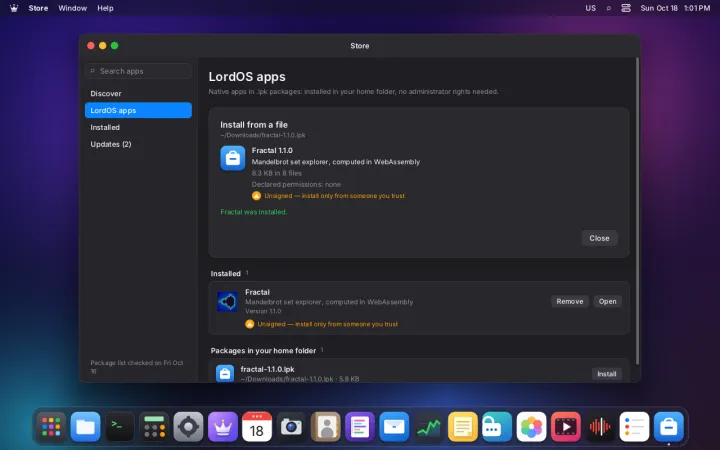Click the crown system menu icon
The image size is (720, 450).
[x=14, y=8]
